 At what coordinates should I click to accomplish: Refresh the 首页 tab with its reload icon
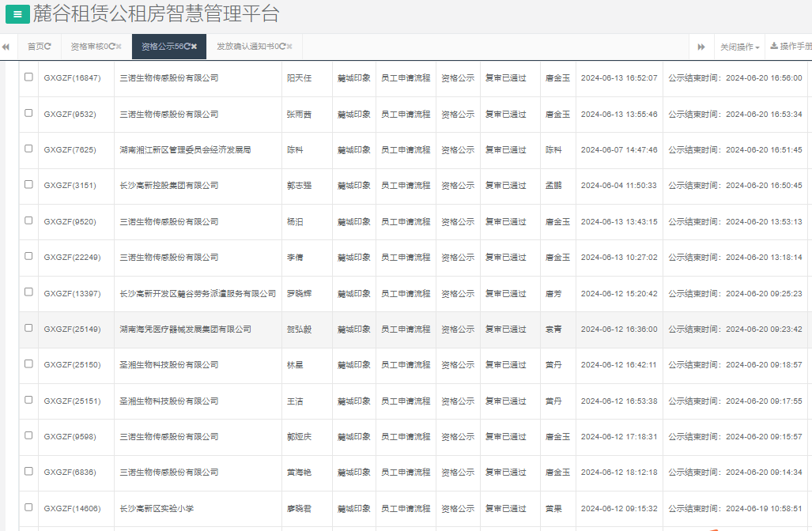(x=48, y=46)
